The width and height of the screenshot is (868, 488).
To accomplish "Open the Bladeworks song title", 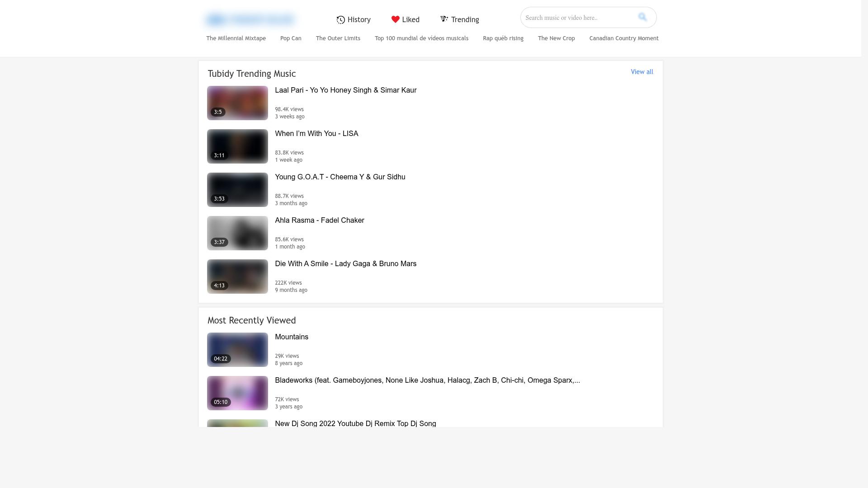I will (x=427, y=380).
